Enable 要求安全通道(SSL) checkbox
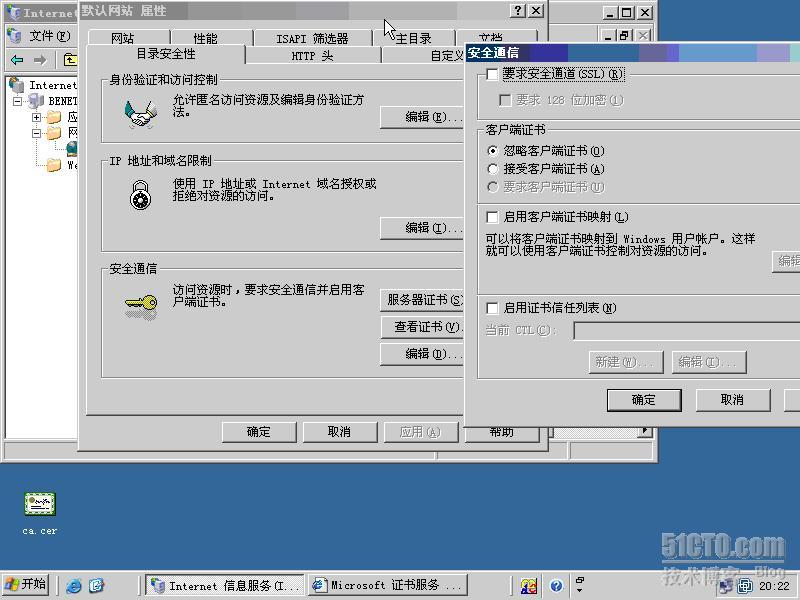The image size is (800, 600). pyautogui.click(x=492, y=74)
